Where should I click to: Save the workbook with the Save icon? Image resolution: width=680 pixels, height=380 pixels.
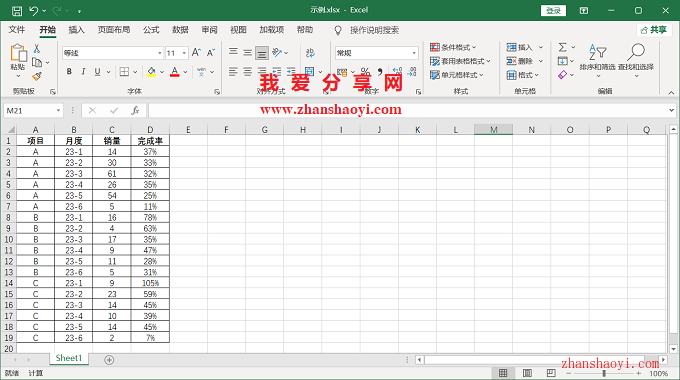(x=17, y=11)
